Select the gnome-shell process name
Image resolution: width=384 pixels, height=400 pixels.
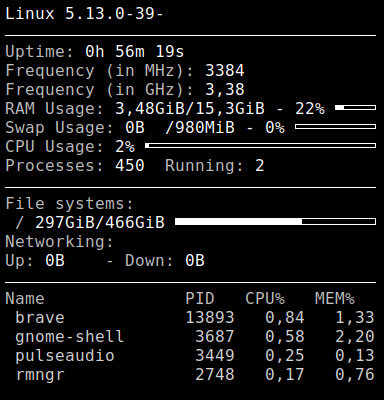click(x=70, y=337)
